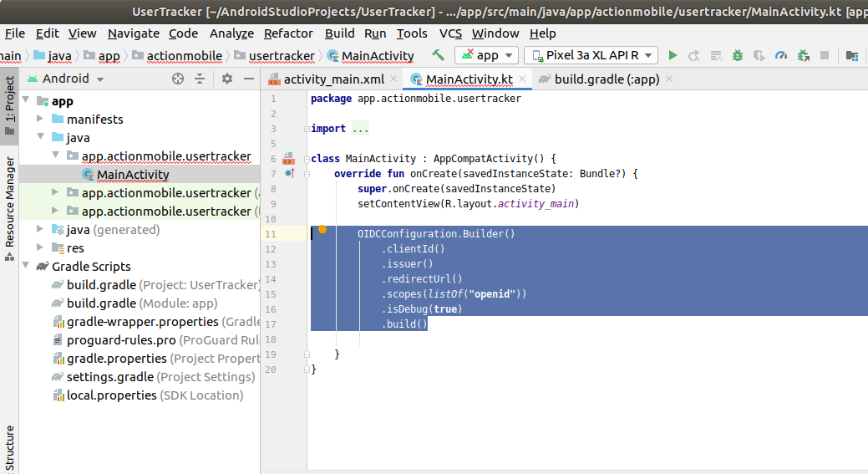Image resolution: width=868 pixels, height=474 pixels.
Task: Collapse app.actionmobile.usertracker main package
Action: click(55, 155)
